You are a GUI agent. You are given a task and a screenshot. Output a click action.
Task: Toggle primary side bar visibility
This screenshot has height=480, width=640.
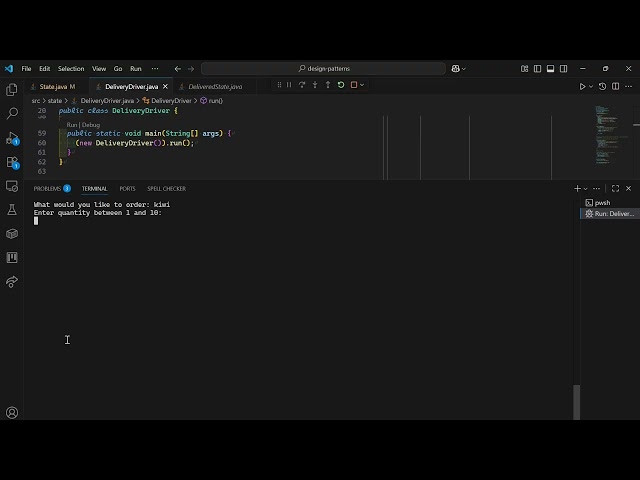(x=538, y=69)
